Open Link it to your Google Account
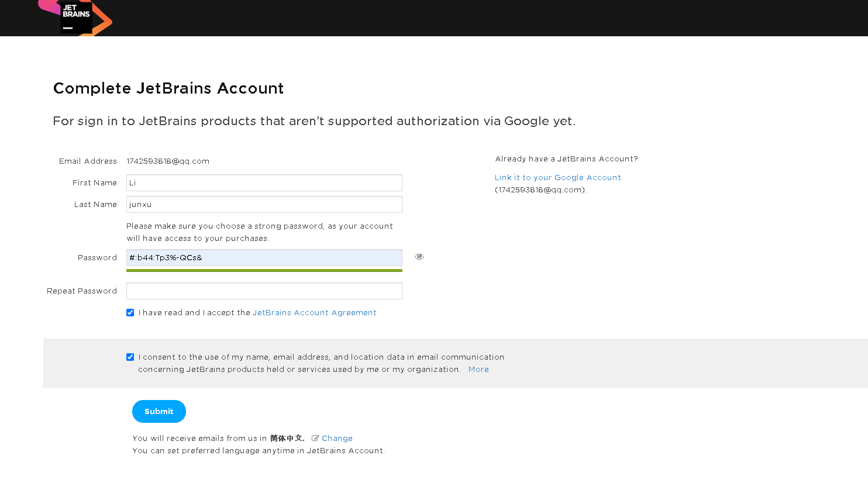The height and width of the screenshot is (493, 868). [558, 178]
